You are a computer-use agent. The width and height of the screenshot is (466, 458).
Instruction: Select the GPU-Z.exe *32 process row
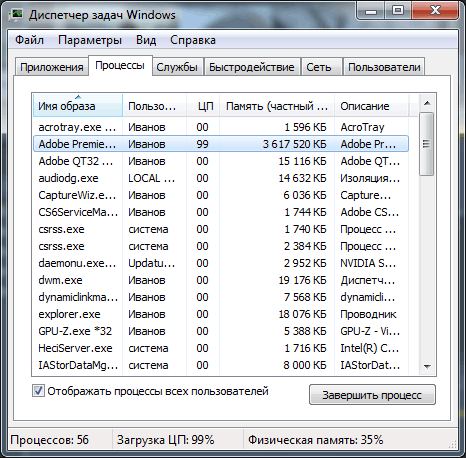(221, 331)
